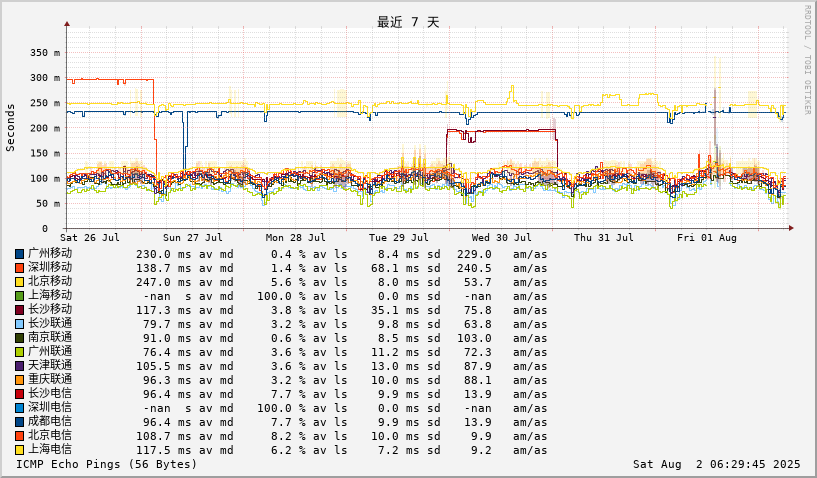Select the 上海移动 legend color box
817x478 pixels.
(19, 297)
